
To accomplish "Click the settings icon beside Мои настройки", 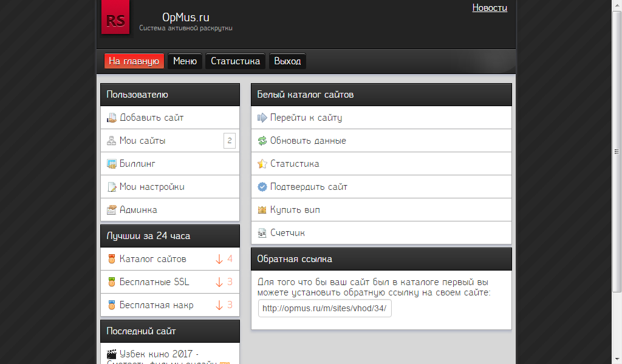I will coord(111,187).
